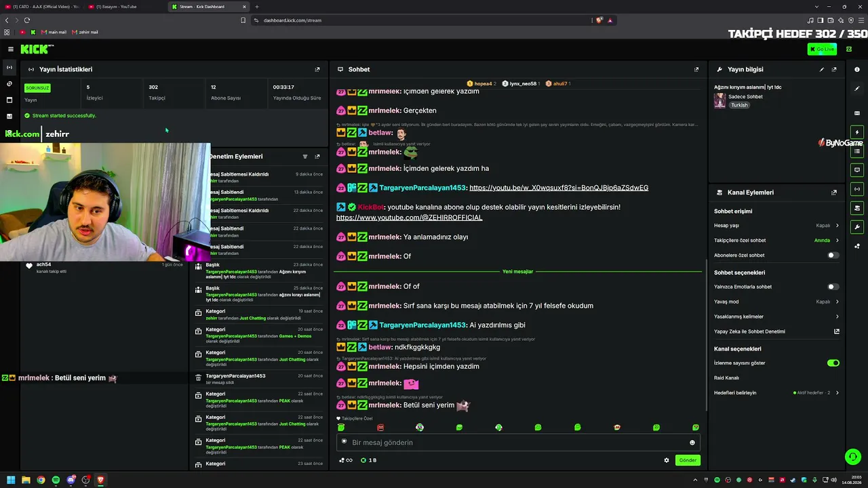868x488 pixels.
Task: Pop out the Kanal Eylemleri panel
Action: point(834,192)
